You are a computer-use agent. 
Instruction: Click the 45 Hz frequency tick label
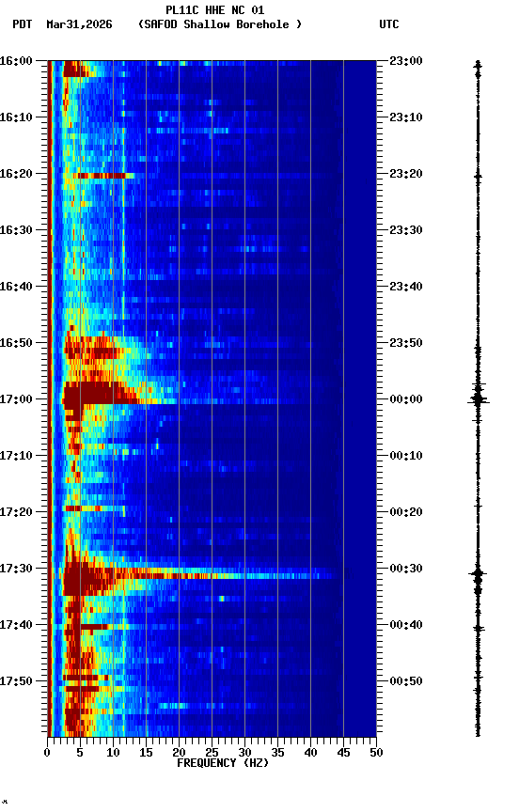(343, 753)
